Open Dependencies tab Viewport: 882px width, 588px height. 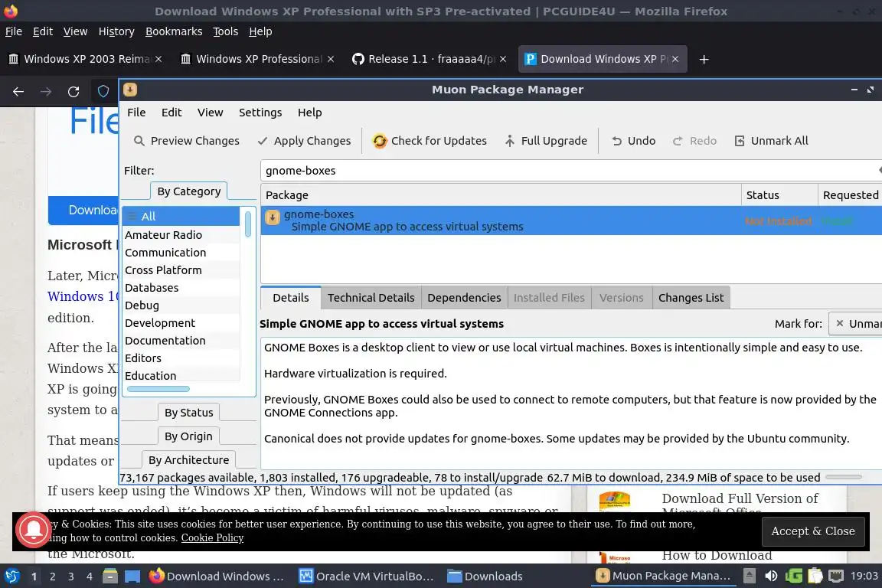tap(464, 298)
